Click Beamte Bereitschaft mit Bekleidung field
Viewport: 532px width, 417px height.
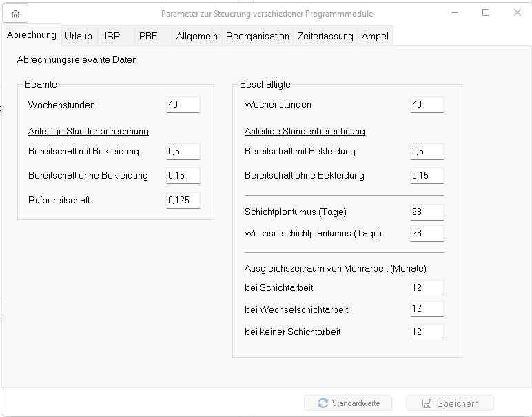pyautogui.click(x=183, y=152)
